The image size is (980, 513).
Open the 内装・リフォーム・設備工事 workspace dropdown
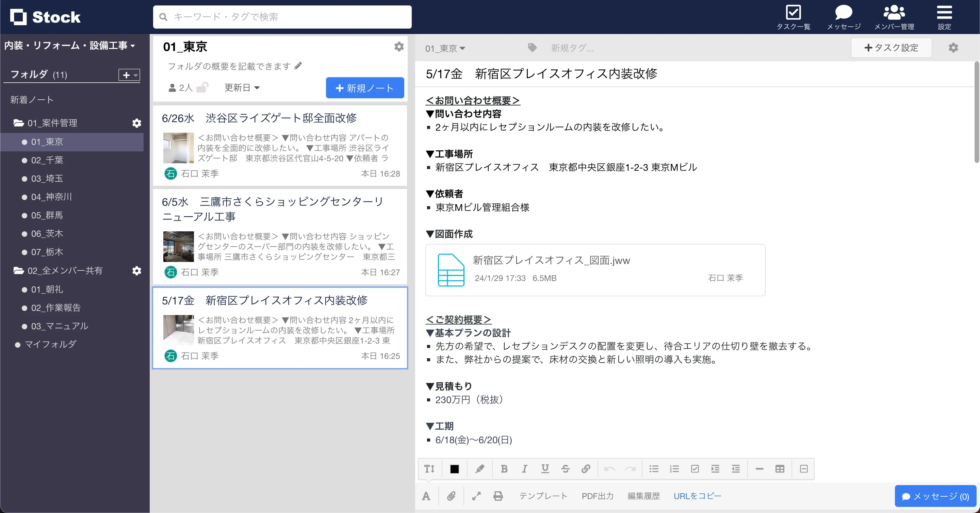coord(70,45)
